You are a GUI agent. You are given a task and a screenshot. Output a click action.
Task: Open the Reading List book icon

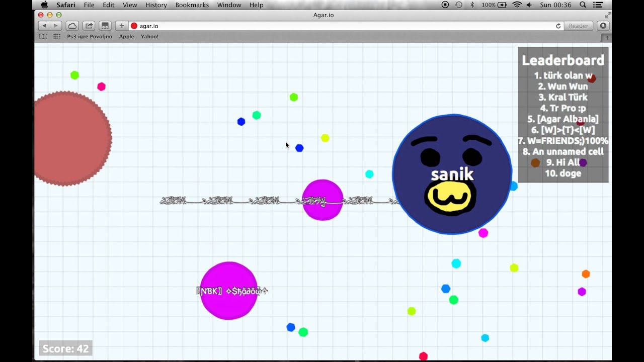pos(43,36)
